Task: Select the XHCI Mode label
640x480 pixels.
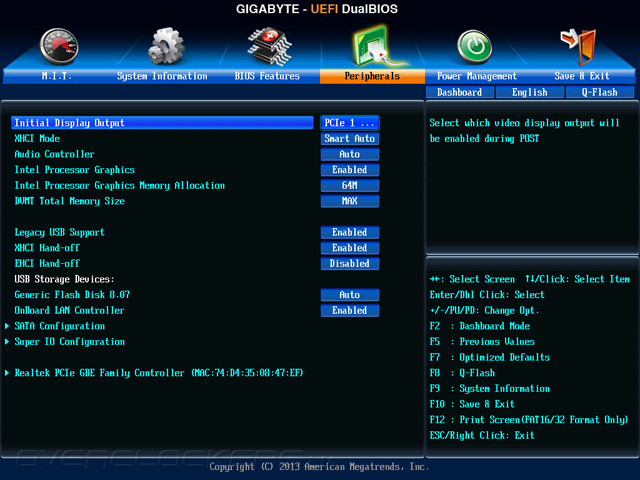Action: [37, 138]
